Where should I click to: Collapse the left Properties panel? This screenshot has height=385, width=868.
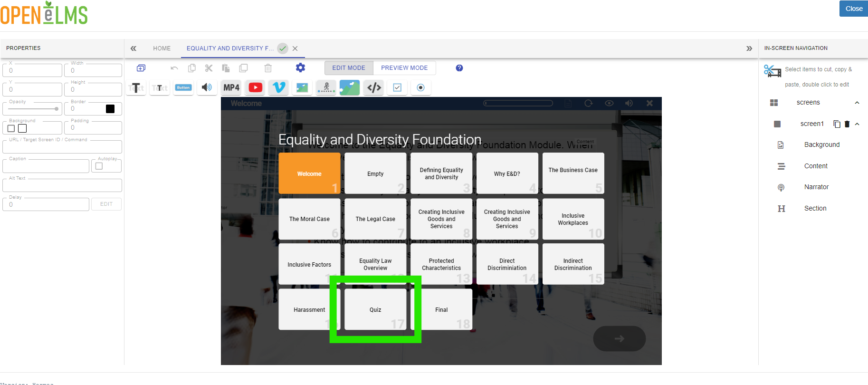tap(134, 48)
